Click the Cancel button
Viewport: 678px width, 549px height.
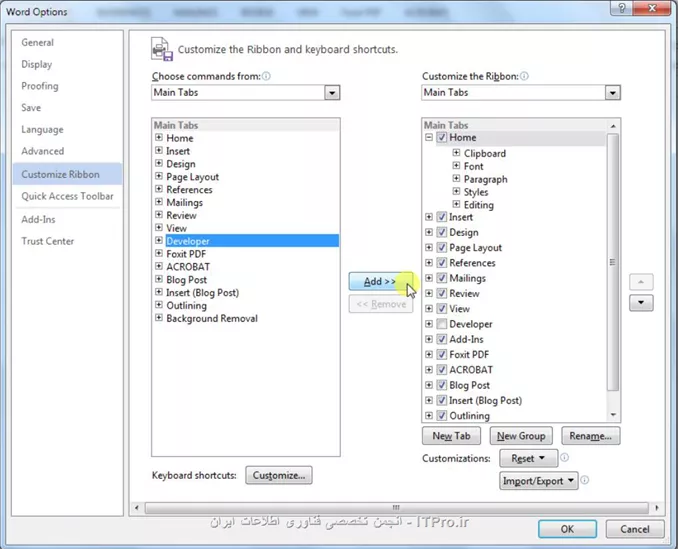[635, 529]
